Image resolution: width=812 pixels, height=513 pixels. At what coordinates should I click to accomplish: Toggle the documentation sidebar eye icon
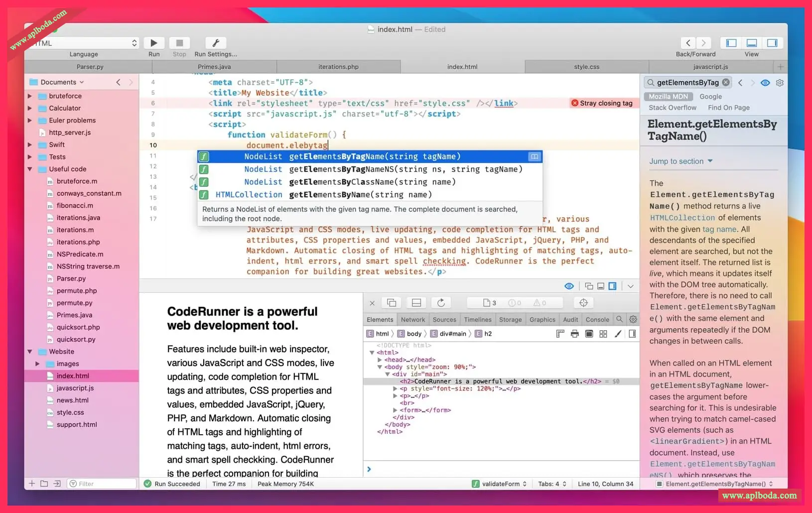[x=765, y=83]
